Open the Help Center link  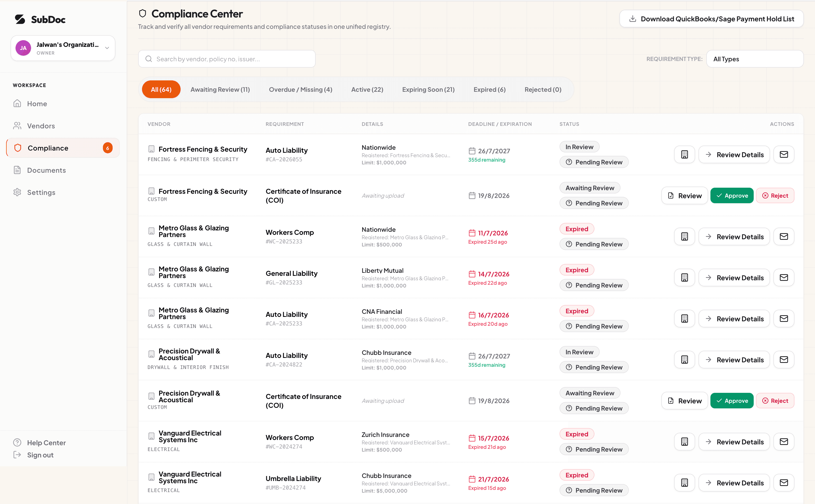tap(39, 443)
